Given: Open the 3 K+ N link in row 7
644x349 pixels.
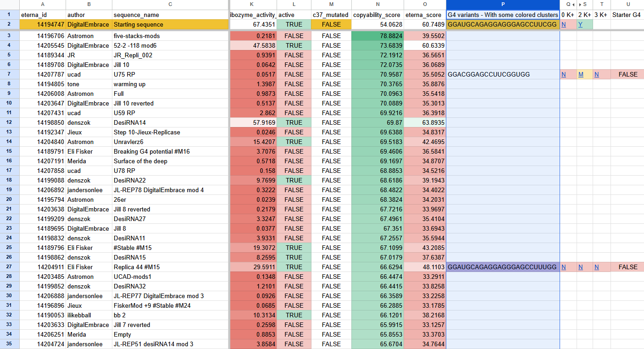Looking at the screenshot, I should (x=596, y=74).
